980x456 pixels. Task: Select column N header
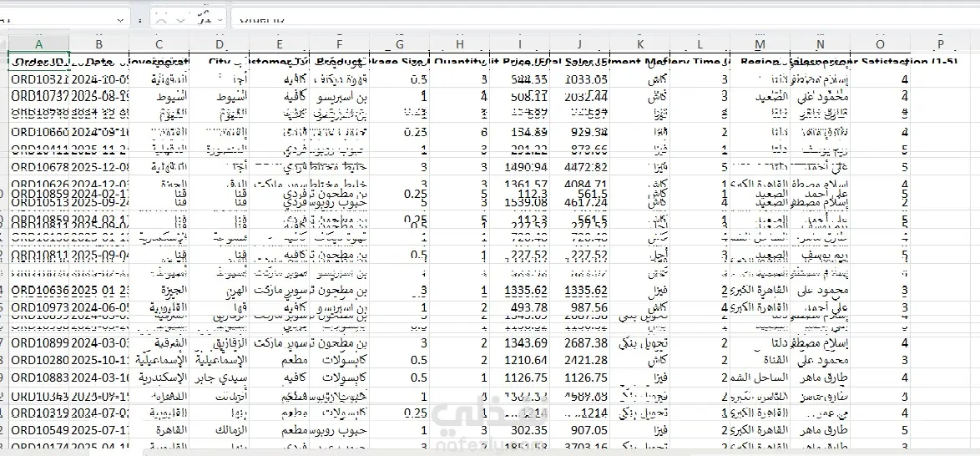[820, 43]
